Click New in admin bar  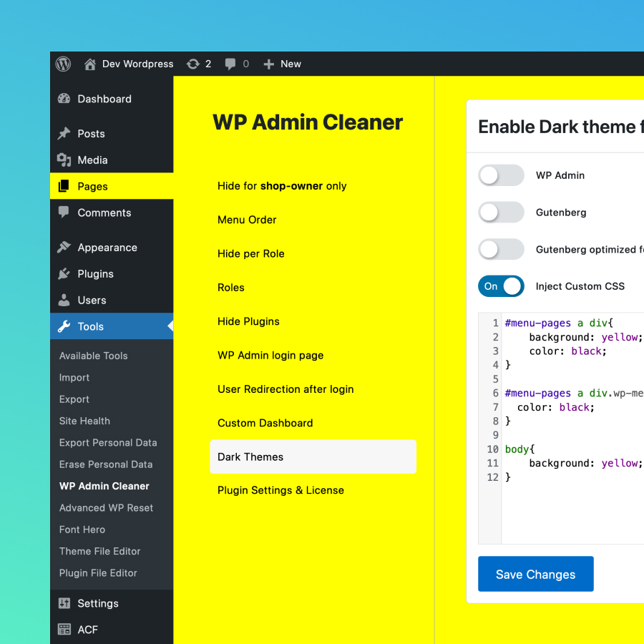(291, 64)
